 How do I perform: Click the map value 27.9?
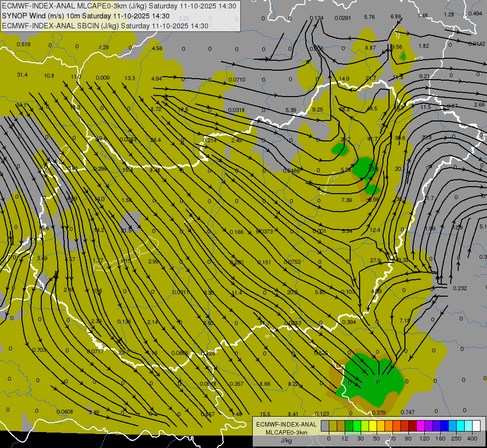click(x=376, y=260)
